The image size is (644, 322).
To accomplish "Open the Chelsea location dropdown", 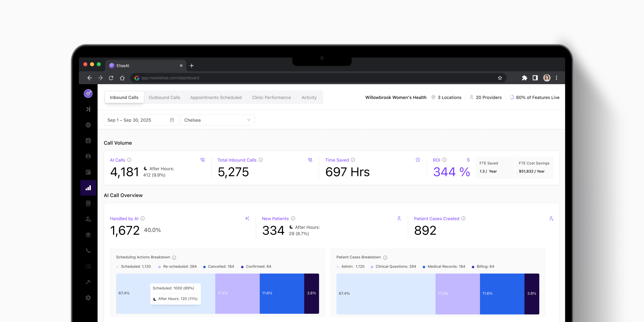I will (x=217, y=120).
